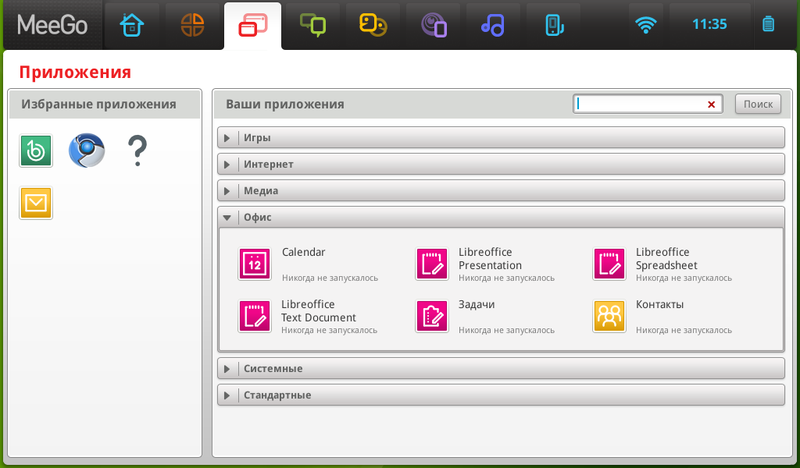Click the Calendar label text

[x=304, y=252]
